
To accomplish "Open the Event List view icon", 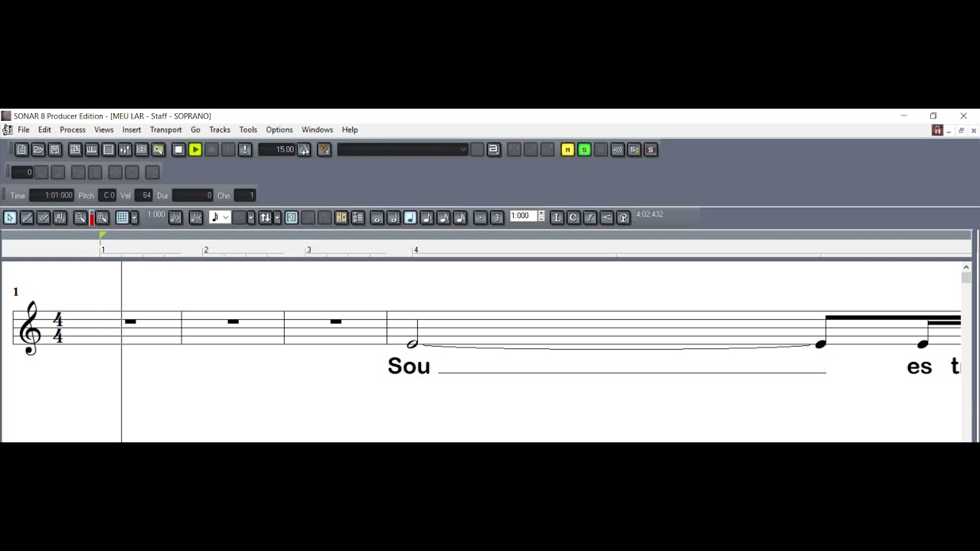I will 109,150.
